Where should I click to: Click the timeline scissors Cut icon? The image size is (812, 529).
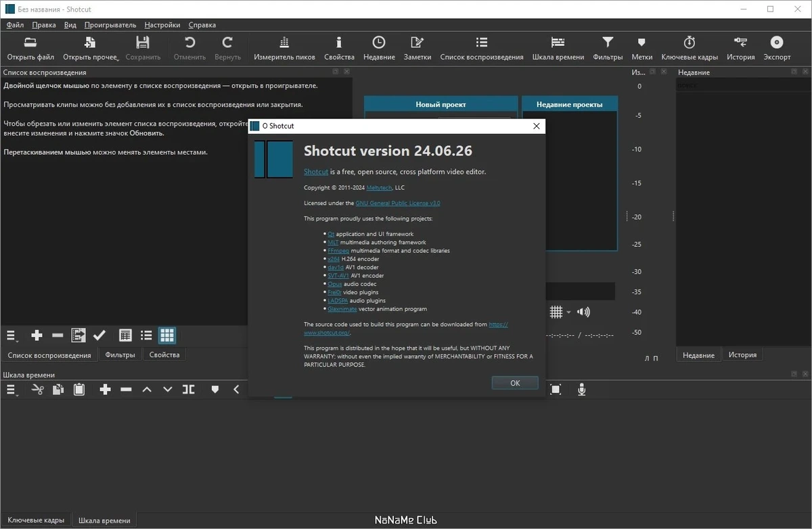point(37,389)
